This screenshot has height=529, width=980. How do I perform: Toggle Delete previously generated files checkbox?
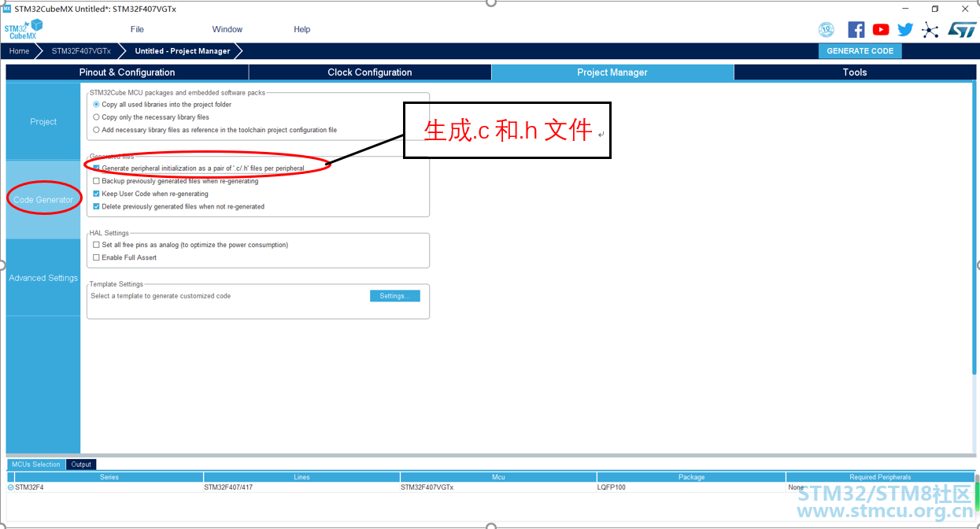[96, 206]
